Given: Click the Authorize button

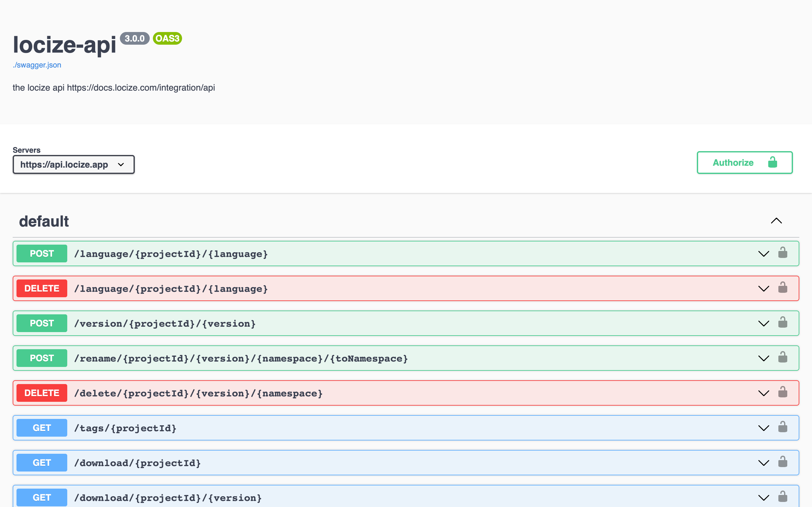Looking at the screenshot, I should click(733, 163).
